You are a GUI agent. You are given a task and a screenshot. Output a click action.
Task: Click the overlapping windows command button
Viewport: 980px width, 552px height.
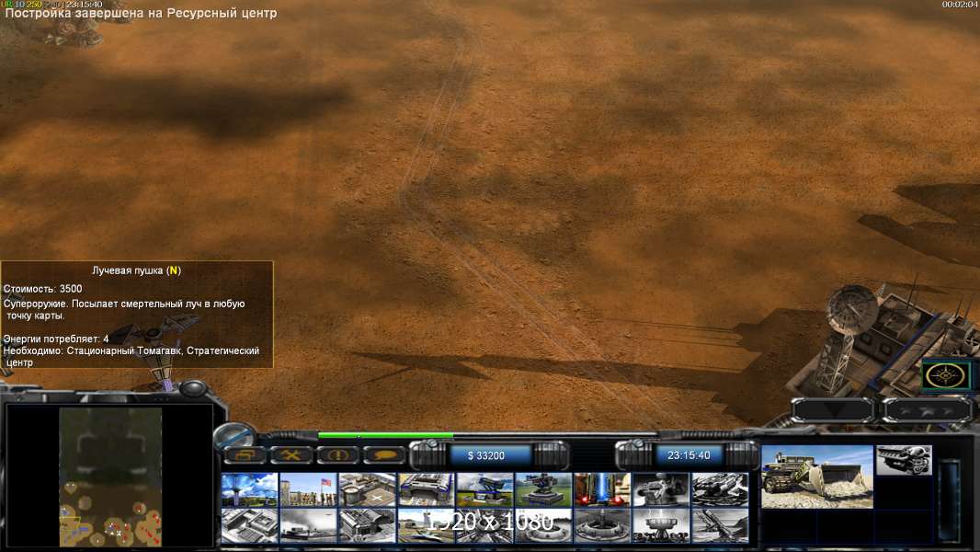[245, 455]
